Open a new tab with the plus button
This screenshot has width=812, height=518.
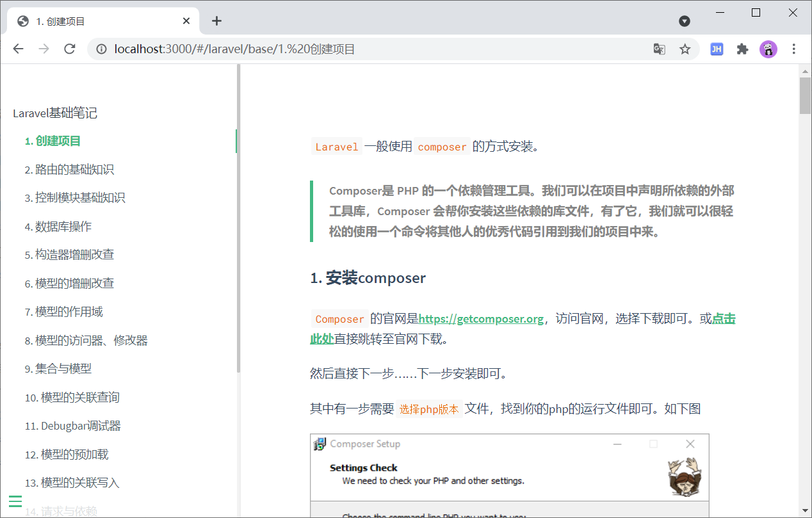click(216, 20)
